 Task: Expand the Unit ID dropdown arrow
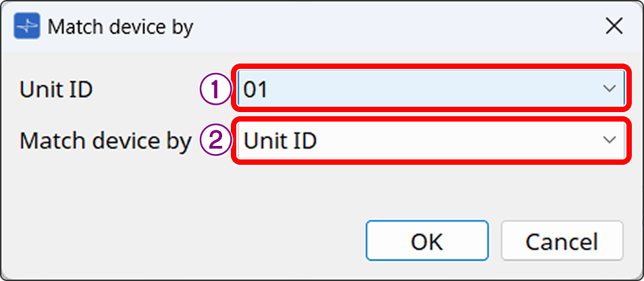[609, 89]
